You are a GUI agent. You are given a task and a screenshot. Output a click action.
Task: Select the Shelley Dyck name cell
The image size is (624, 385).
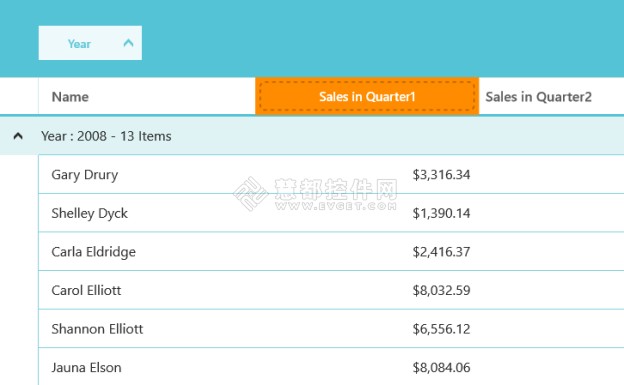click(147, 213)
